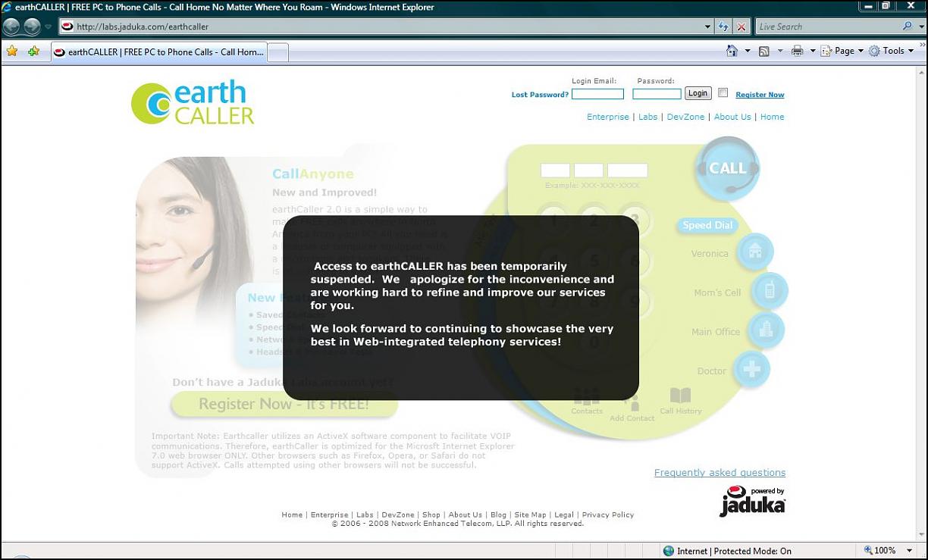Click the Refresh icon beside the address bar

pos(724,27)
